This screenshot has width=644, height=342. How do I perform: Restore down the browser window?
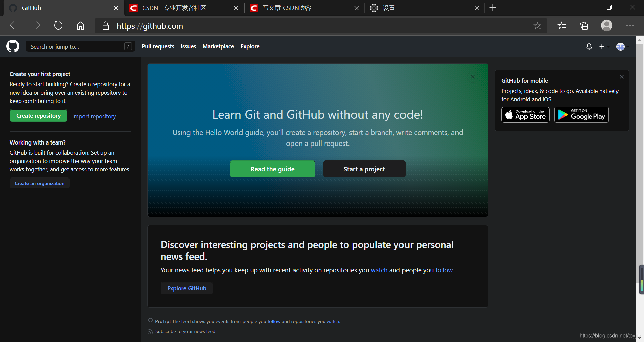coord(609,7)
